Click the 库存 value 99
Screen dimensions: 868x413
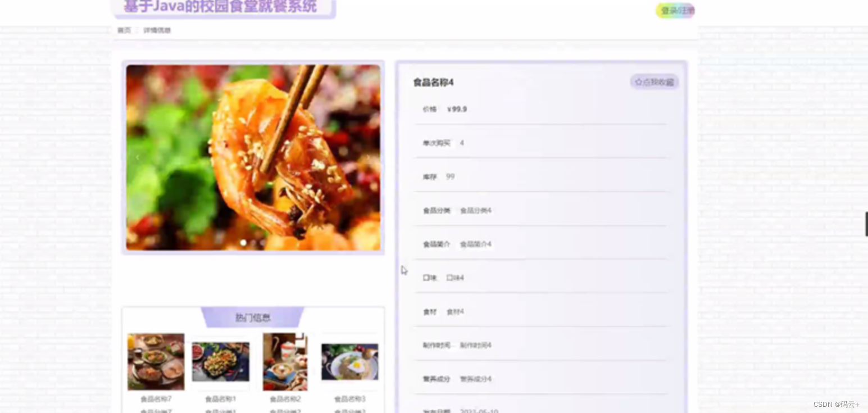(x=450, y=176)
